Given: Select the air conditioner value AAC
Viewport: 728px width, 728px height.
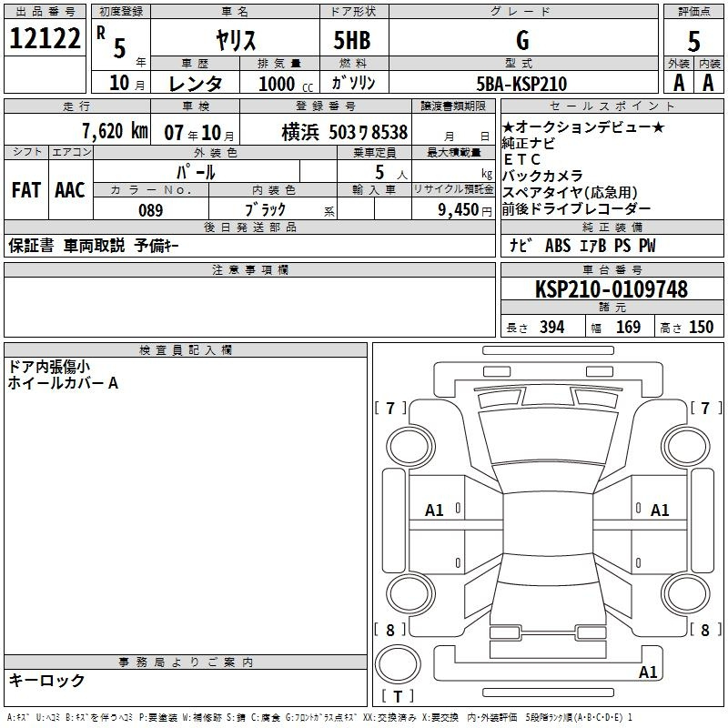Looking at the screenshot, I should [70, 190].
